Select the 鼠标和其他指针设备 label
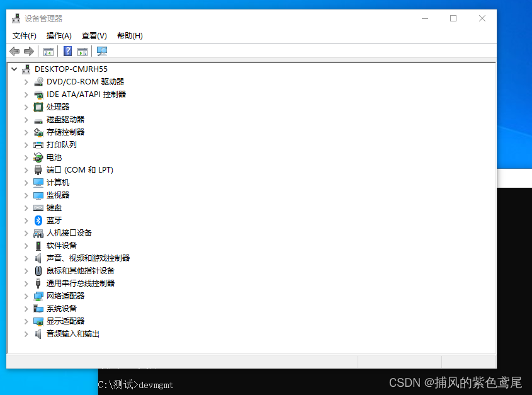The height and width of the screenshot is (395, 532). pos(81,271)
